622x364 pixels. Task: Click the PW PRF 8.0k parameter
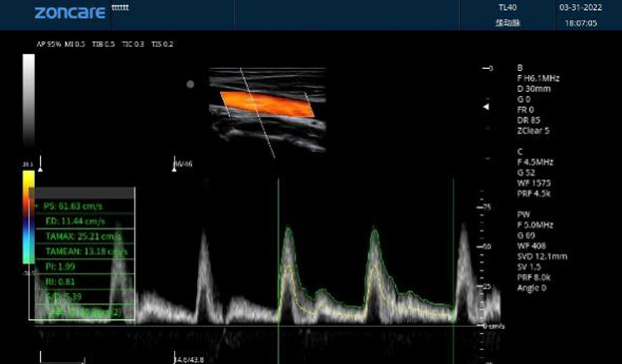(535, 278)
